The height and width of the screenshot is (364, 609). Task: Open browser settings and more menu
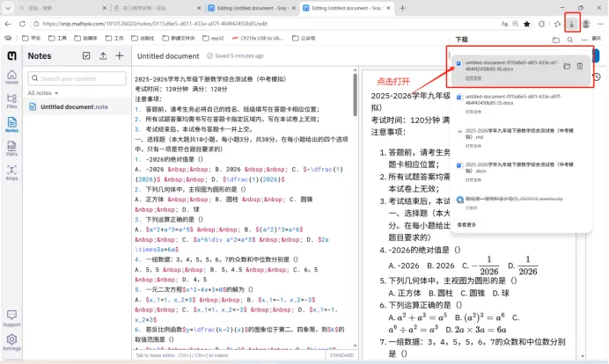600,24
